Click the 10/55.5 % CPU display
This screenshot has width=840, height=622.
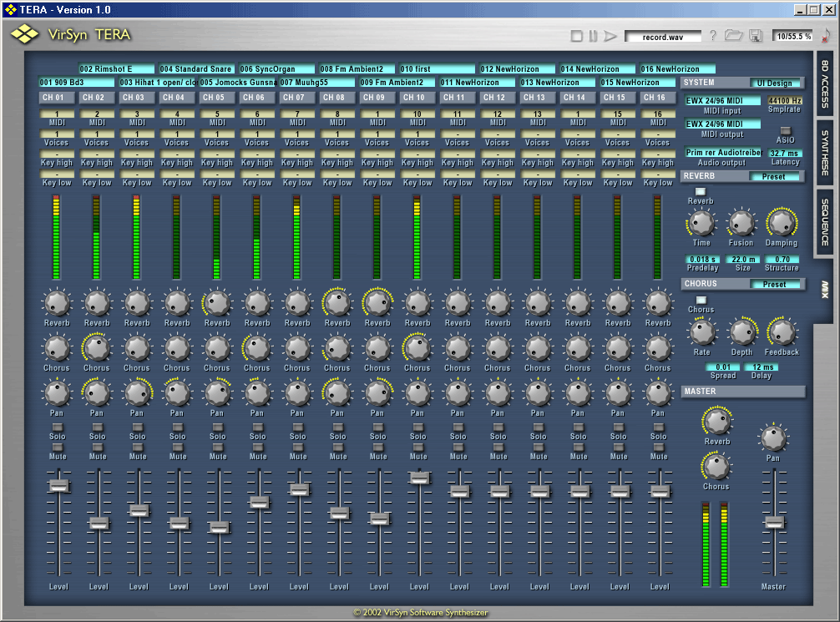(x=793, y=37)
